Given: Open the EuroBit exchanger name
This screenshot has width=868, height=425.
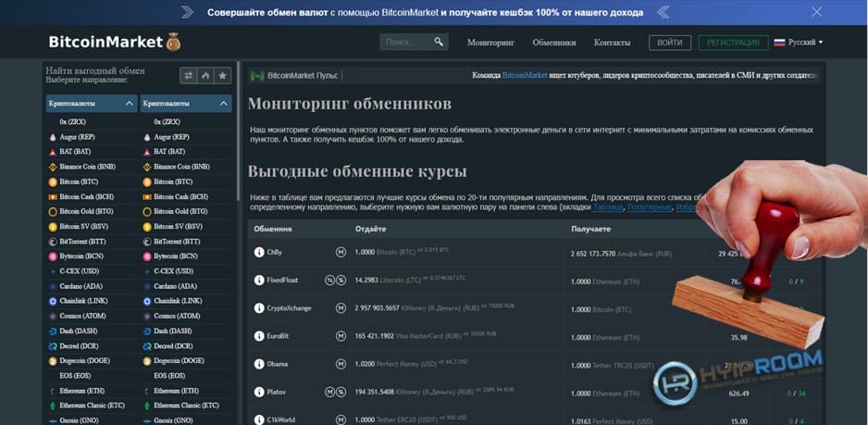Looking at the screenshot, I should (x=278, y=336).
